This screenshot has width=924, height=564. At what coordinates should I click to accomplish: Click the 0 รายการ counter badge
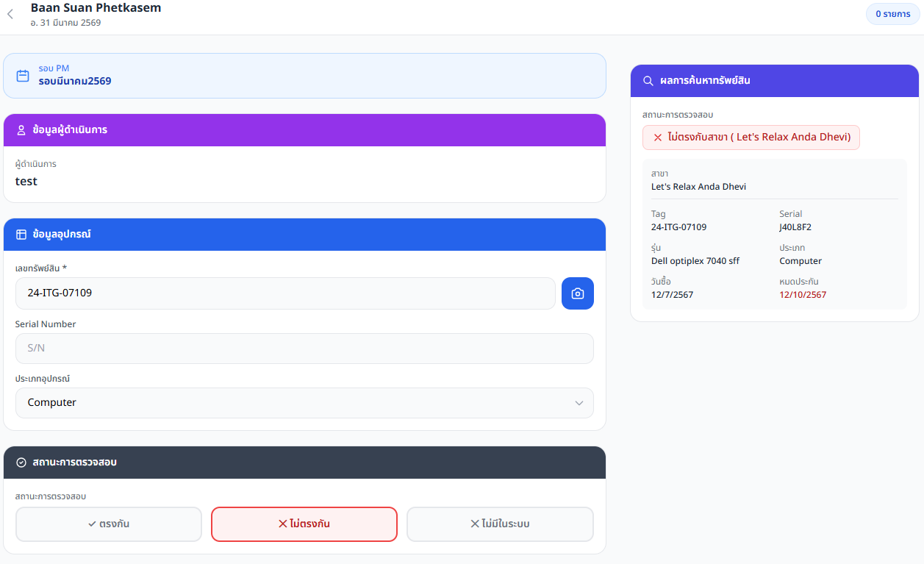893,14
